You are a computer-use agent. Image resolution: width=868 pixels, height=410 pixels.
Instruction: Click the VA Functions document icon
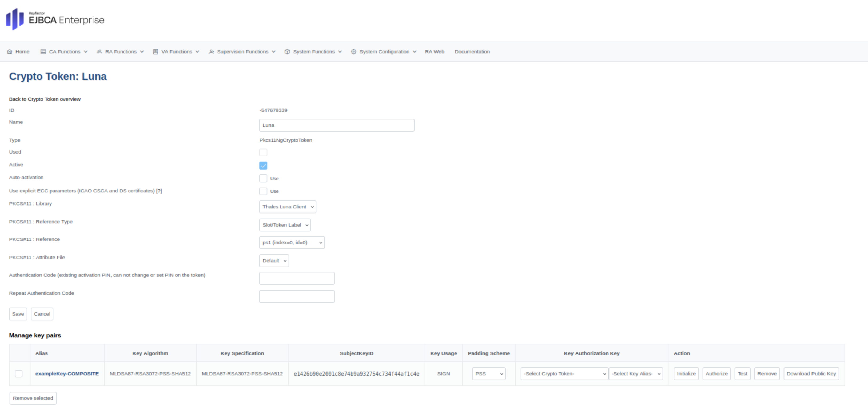tap(155, 51)
